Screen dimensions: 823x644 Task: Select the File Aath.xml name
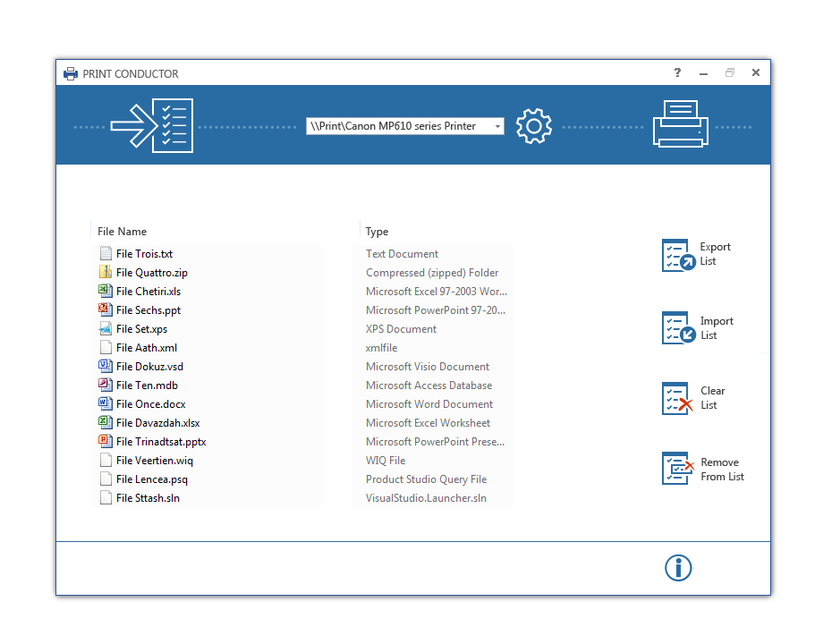[147, 347]
